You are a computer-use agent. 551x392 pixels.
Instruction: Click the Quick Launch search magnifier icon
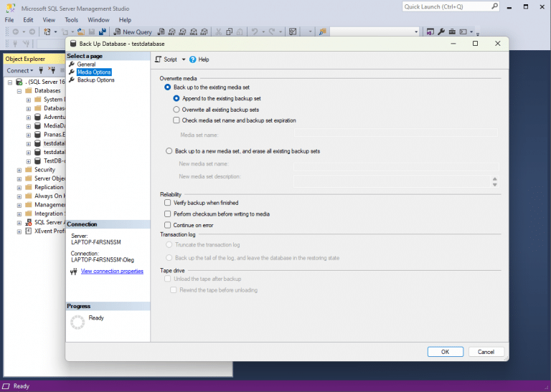494,6
